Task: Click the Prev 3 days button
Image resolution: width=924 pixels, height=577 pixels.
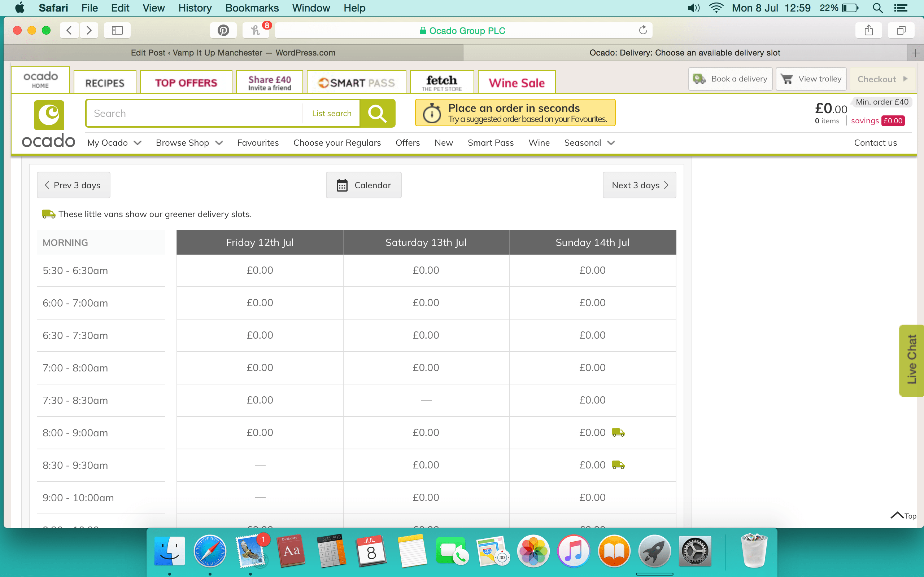Action: 73,185
